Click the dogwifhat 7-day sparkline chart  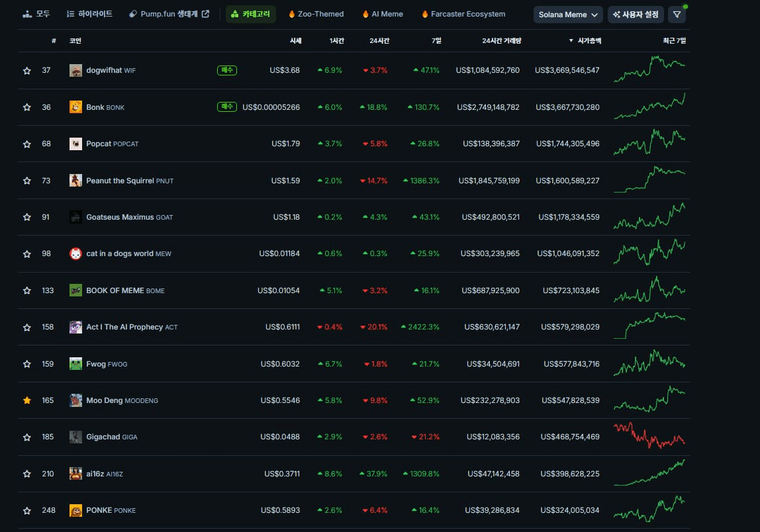[x=649, y=69]
